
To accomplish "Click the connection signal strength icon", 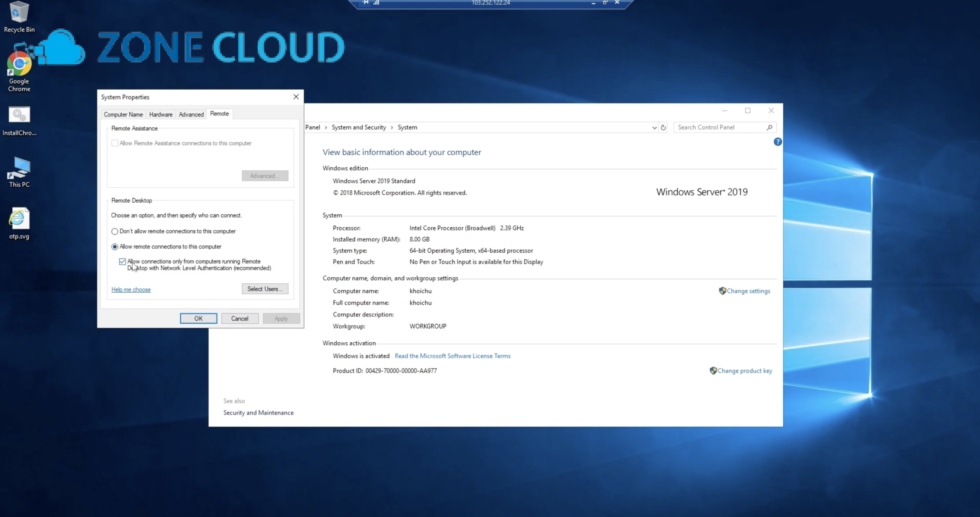I will (x=376, y=3).
